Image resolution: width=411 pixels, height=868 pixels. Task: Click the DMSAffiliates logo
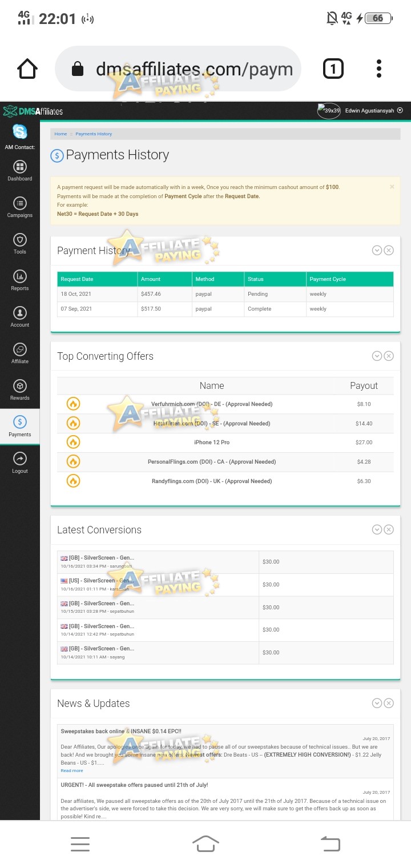tap(33, 111)
